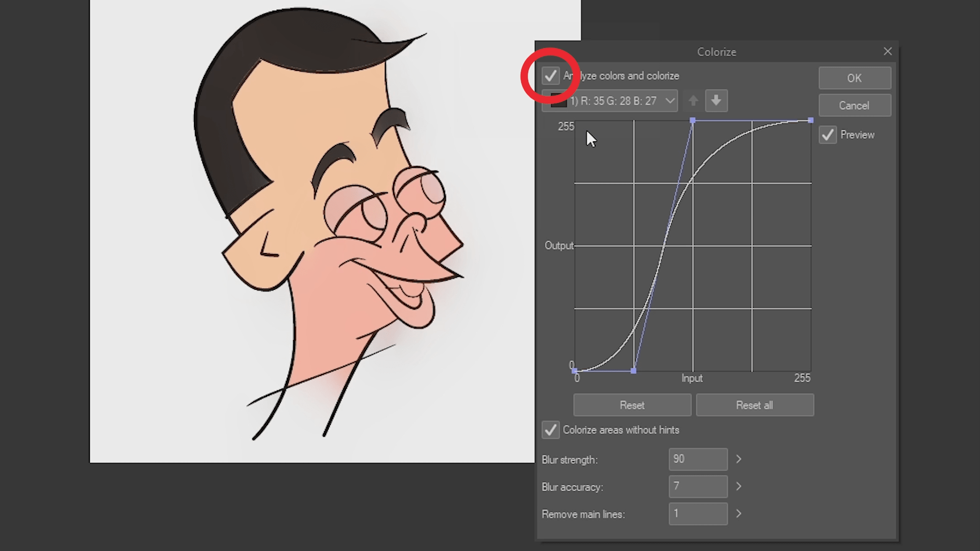Click the Blur accuracy value field

(698, 487)
